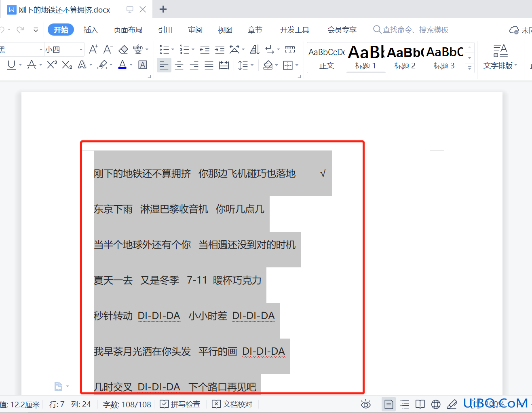The height and width of the screenshot is (413, 532).
Task: Expand highlight color dropdown arrow
Action: click(x=111, y=65)
